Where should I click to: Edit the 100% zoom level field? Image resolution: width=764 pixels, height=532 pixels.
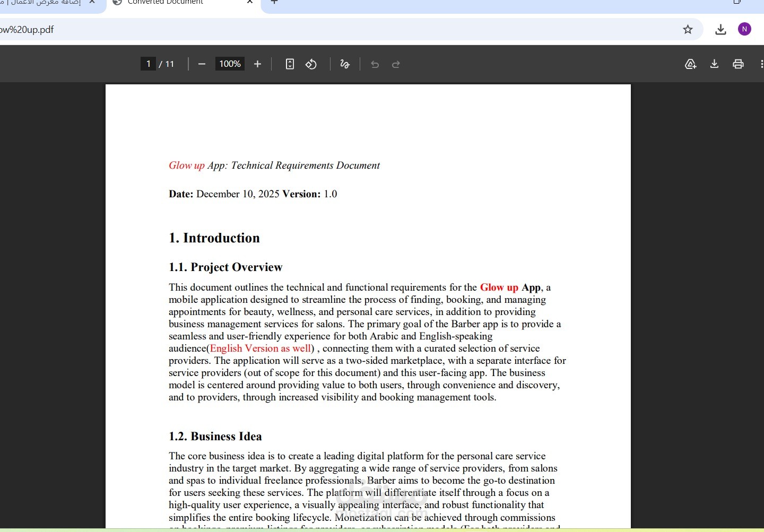point(230,64)
